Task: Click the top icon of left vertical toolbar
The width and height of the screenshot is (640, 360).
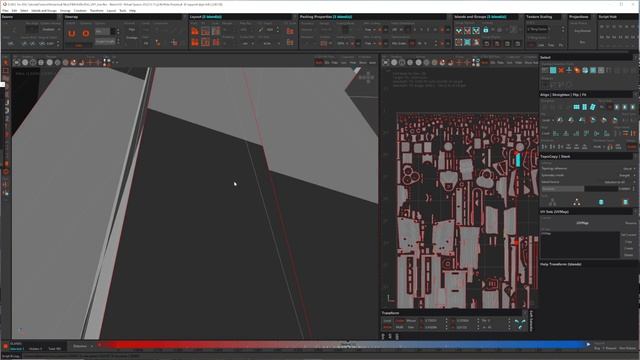Action: pyautogui.click(x=6, y=62)
